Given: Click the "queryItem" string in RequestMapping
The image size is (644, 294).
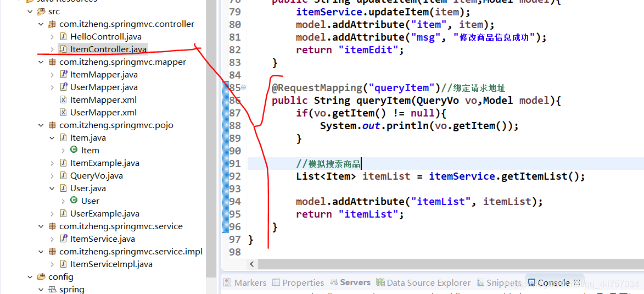Looking at the screenshot, I should tap(401, 87).
